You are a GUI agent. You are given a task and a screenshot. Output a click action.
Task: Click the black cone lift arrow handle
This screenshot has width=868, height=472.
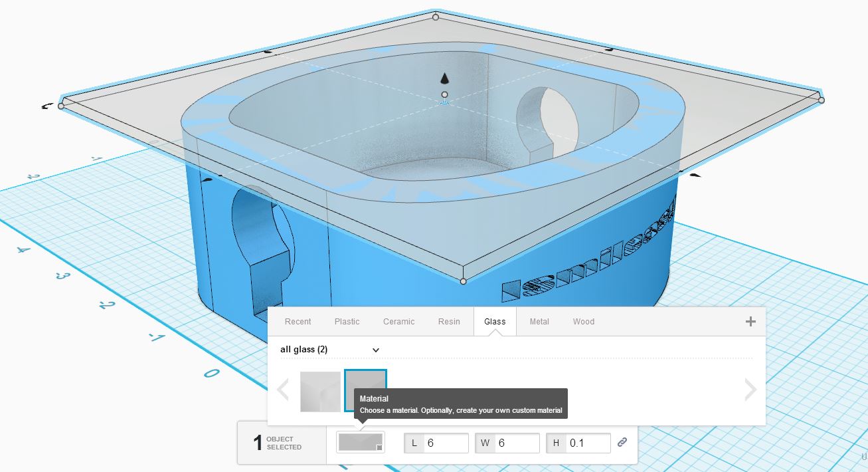(444, 78)
